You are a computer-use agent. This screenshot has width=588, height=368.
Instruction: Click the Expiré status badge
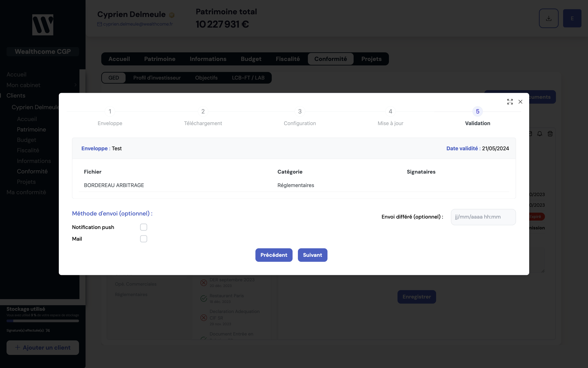point(537,217)
